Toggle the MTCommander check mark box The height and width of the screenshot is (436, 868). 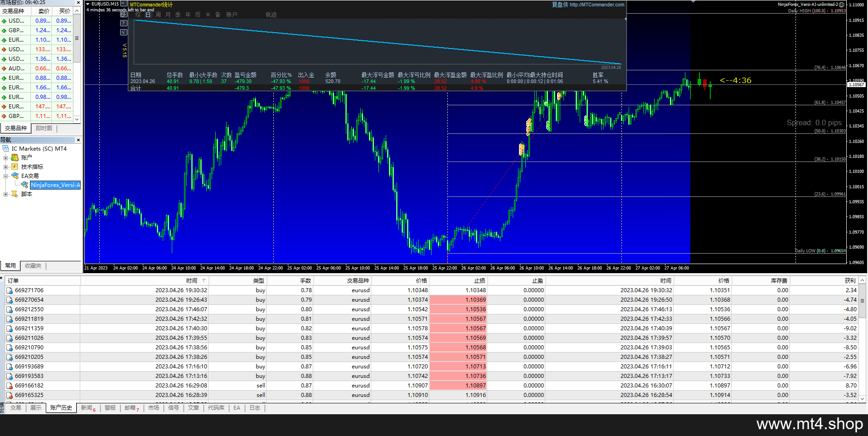(x=124, y=32)
